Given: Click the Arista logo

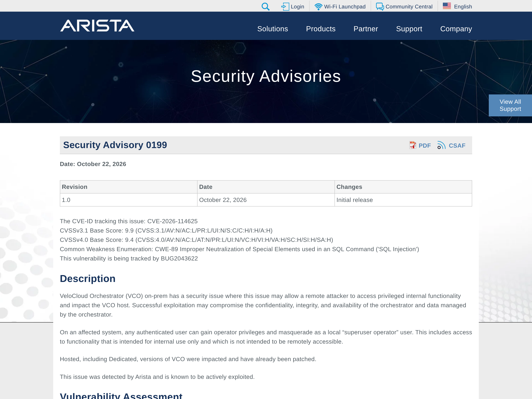Looking at the screenshot, I should (x=97, y=25).
